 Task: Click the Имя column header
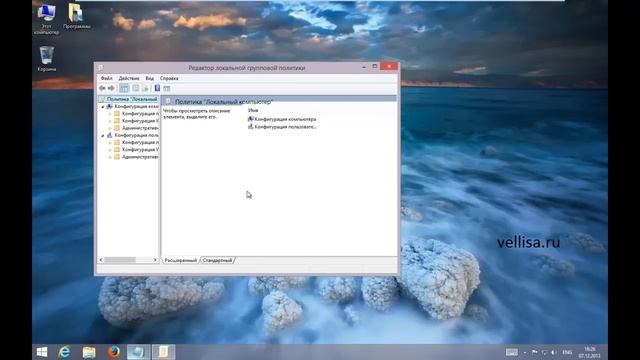coord(253,110)
